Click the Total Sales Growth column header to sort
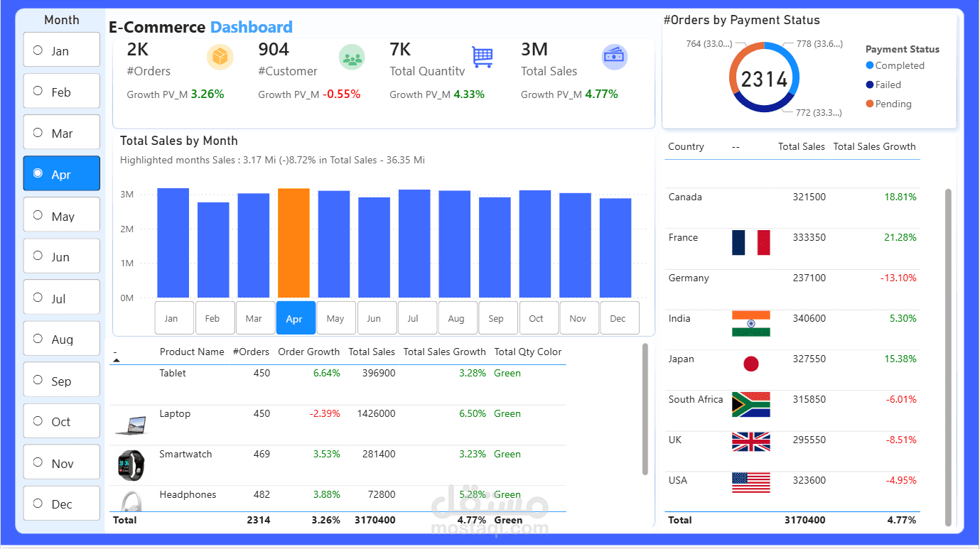The image size is (980, 549). pos(444,352)
